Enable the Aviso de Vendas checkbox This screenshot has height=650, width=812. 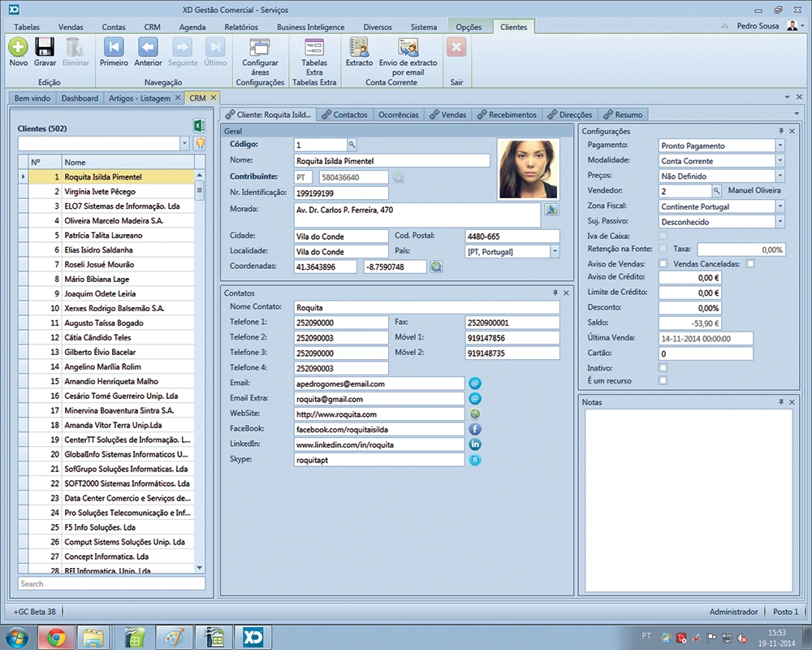663,263
